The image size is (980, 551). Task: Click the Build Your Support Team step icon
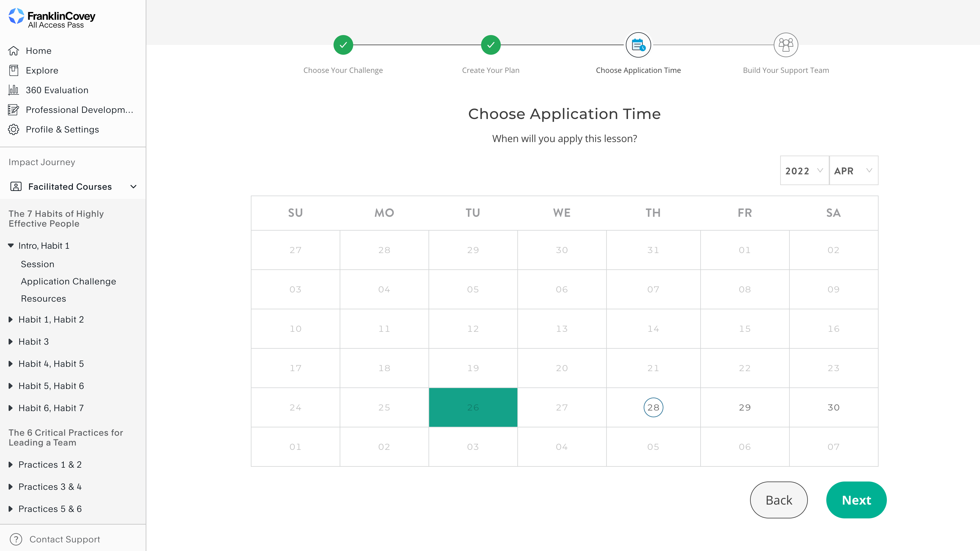point(786,45)
